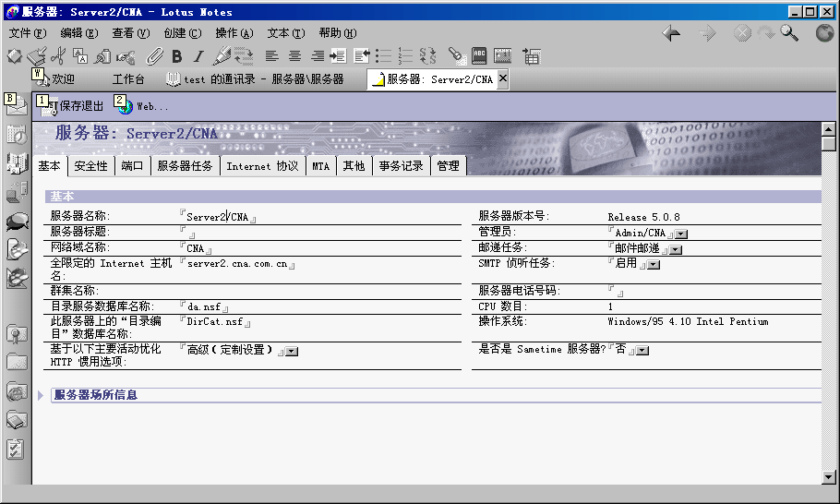Open the Mail bookmark icon in sidebar
840x504 pixels.
pyautogui.click(x=16, y=104)
